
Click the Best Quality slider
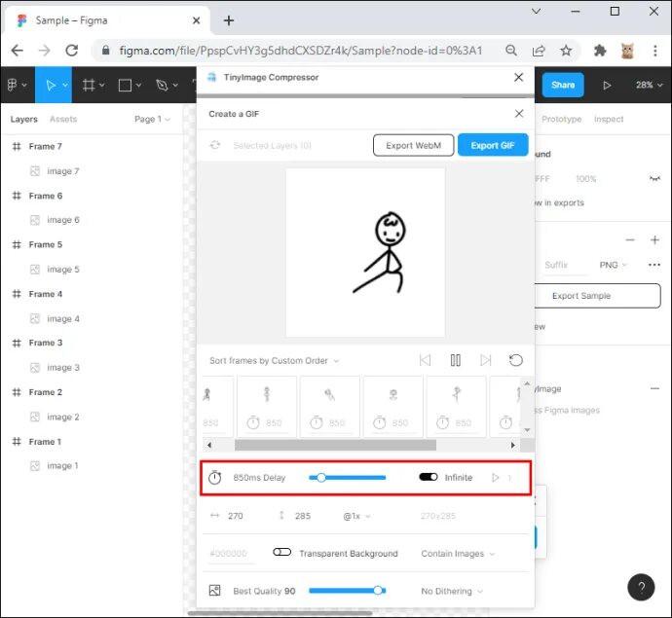coord(347,591)
